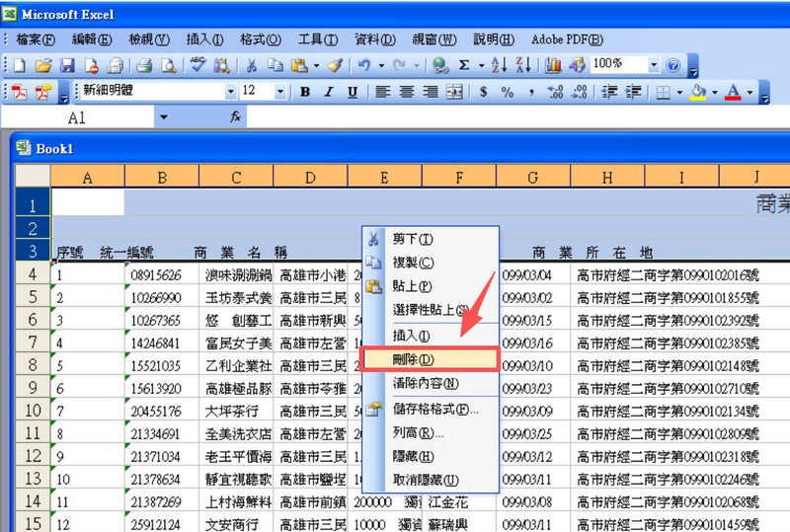Apply the red Font Color A
The width and height of the screenshot is (790, 532).
coord(733,92)
